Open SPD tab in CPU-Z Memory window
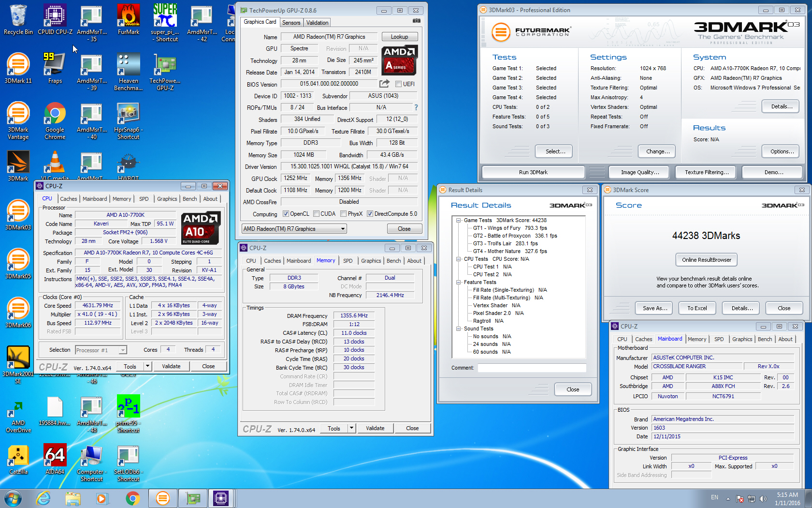812x508 pixels. pos(348,261)
